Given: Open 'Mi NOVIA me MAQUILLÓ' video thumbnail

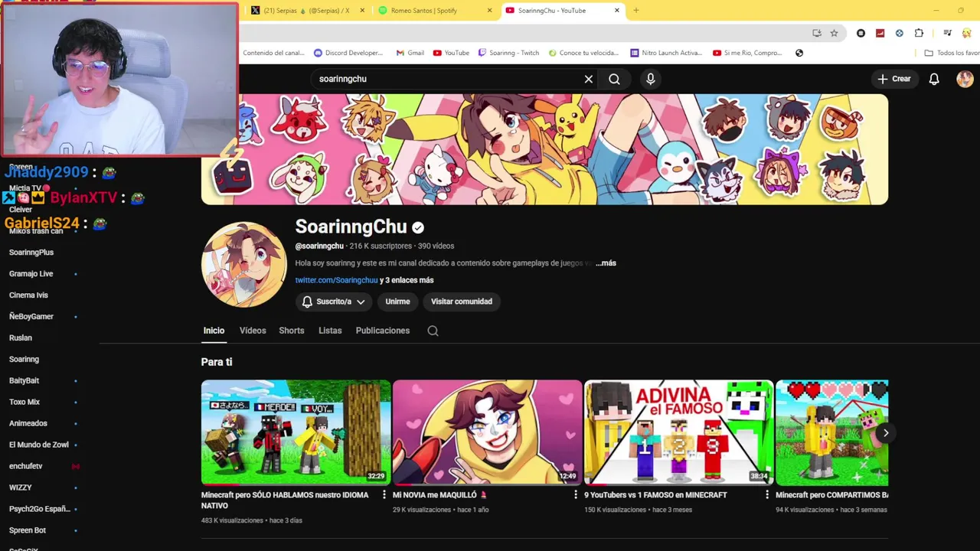Looking at the screenshot, I should point(487,432).
